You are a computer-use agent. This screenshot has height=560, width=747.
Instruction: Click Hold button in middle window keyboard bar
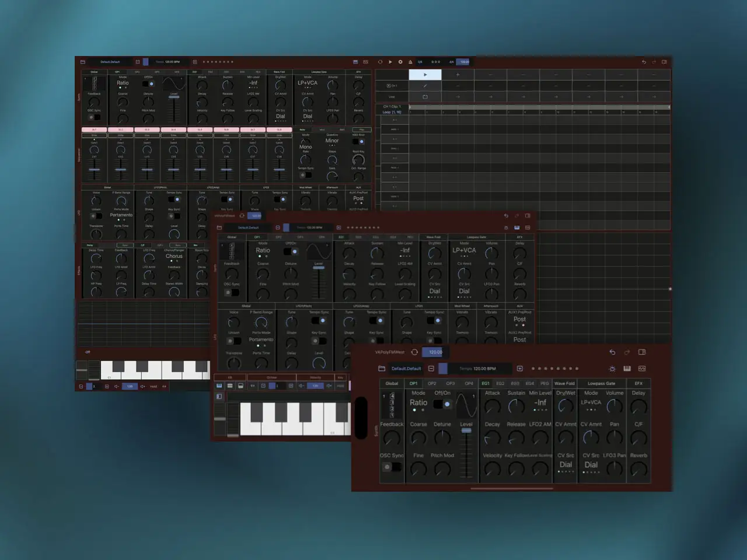click(341, 386)
